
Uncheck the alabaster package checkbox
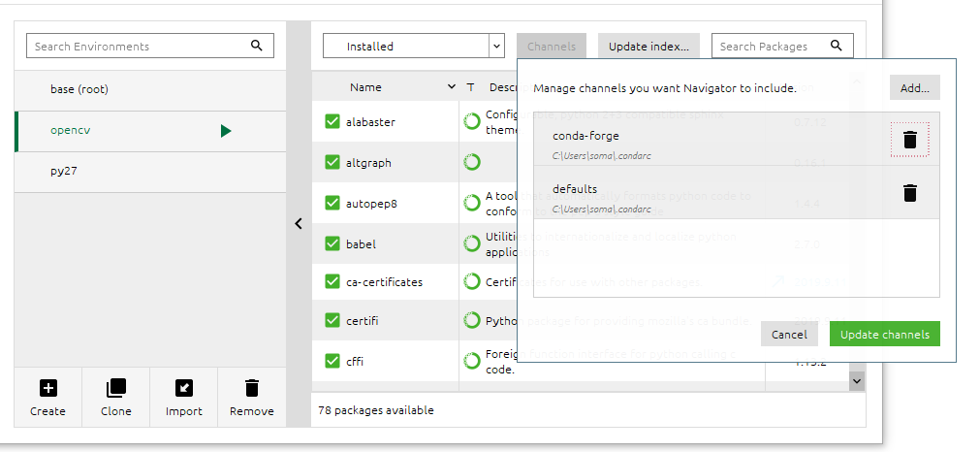click(332, 122)
